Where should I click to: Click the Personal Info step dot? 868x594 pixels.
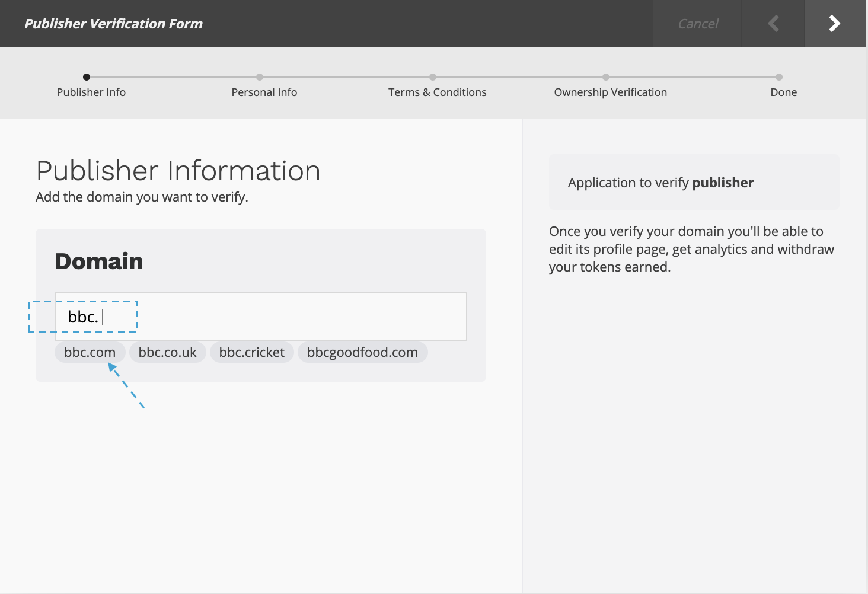[x=260, y=77]
